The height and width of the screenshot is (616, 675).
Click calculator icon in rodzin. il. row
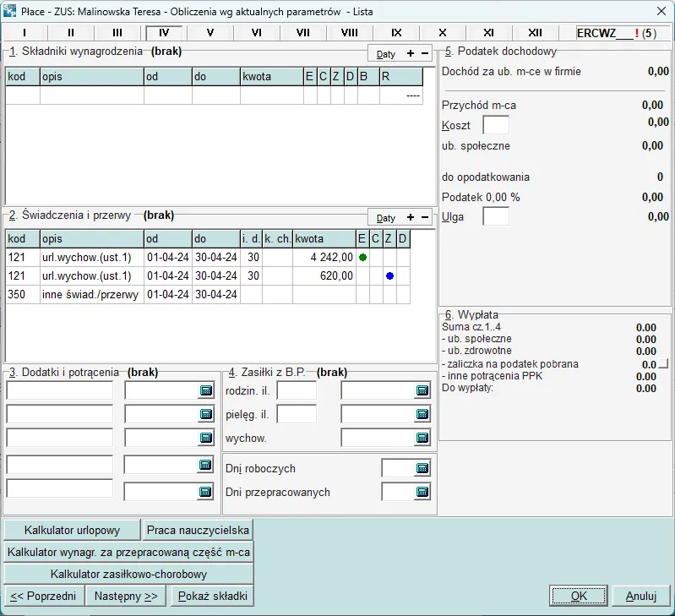[422, 390]
